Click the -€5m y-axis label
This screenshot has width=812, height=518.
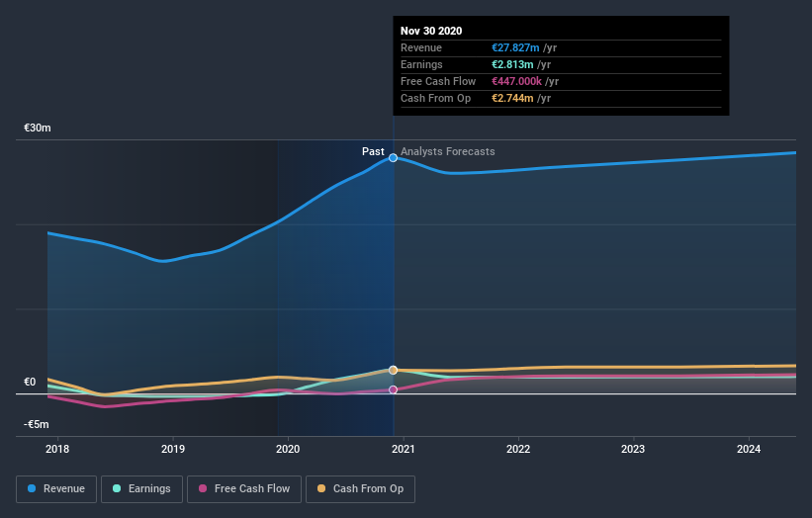click(37, 424)
